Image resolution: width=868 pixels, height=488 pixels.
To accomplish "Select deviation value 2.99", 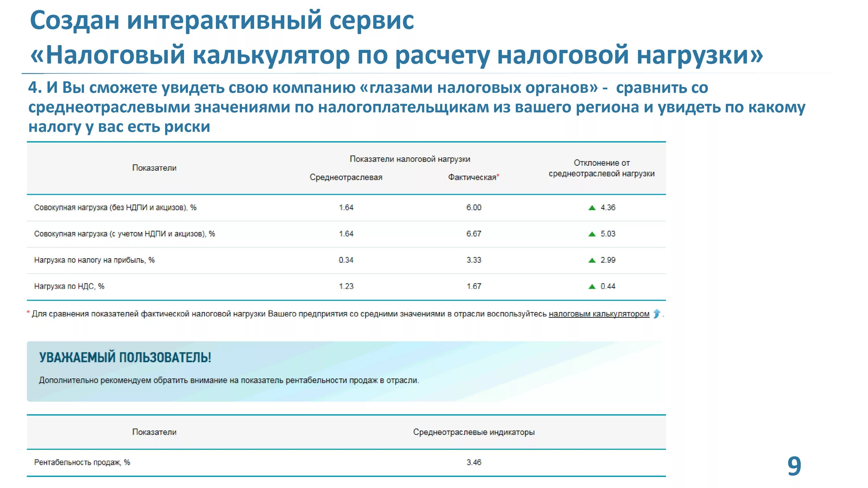I will pyautogui.click(x=608, y=260).
